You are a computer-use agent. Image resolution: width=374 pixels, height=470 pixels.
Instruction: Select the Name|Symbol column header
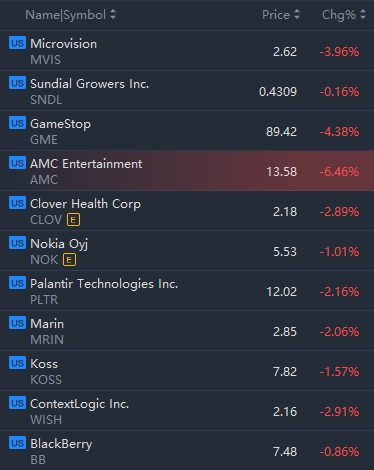pyautogui.click(x=66, y=15)
